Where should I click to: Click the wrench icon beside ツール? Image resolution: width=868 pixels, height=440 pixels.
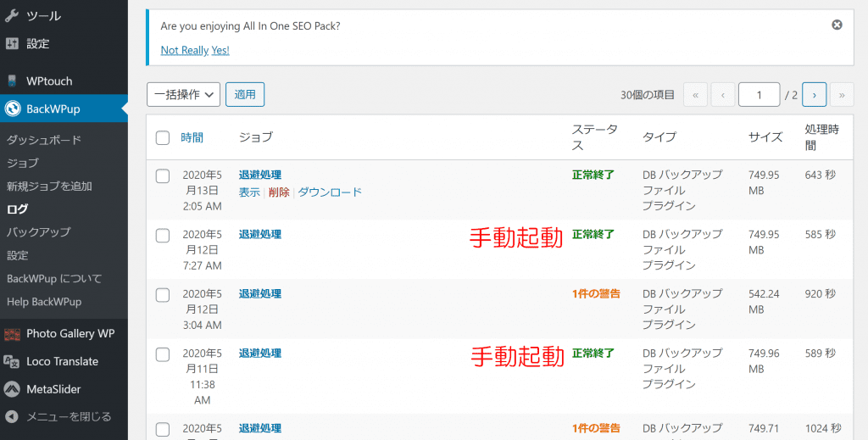tap(12, 16)
